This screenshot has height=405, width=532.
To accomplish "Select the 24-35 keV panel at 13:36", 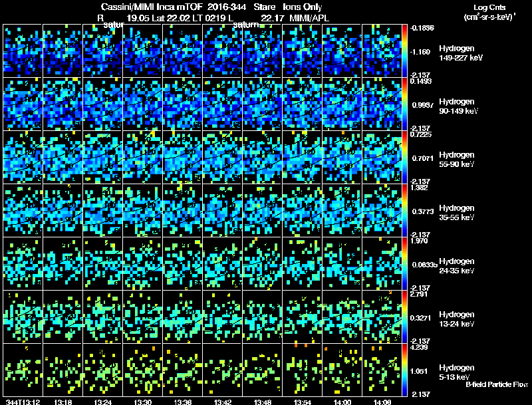I will (182, 264).
